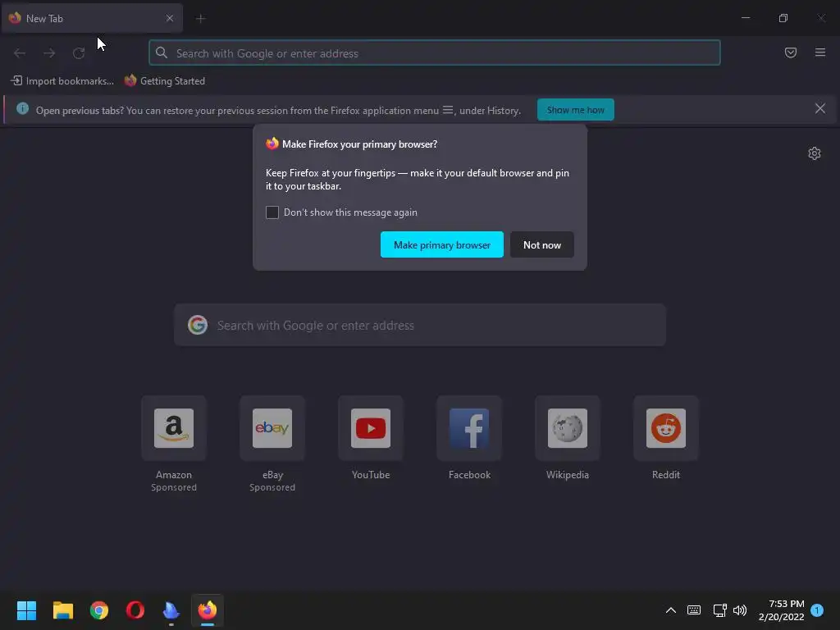Click Make primary browser button
Screen dimensions: 840x630
(x=442, y=244)
